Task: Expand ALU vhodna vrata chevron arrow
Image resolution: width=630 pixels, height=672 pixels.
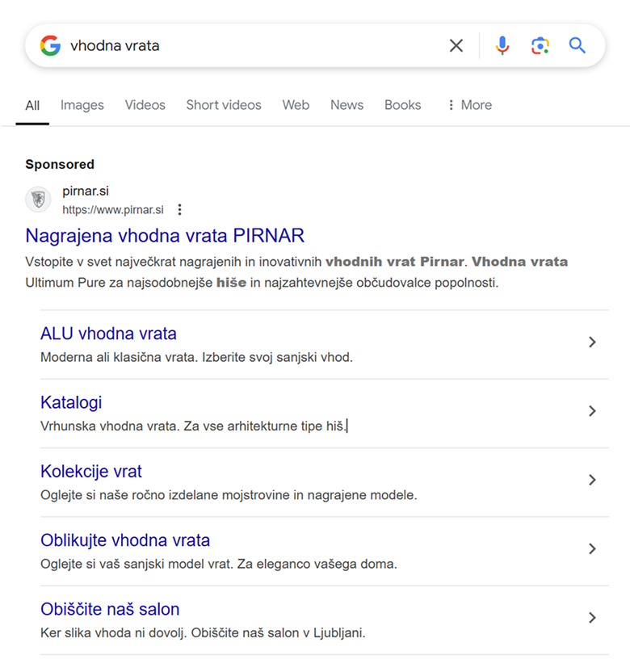Action: [592, 342]
